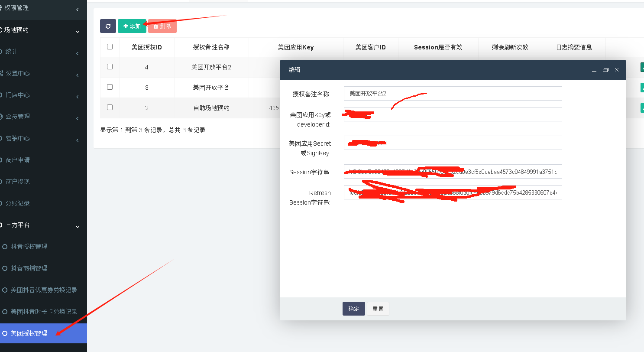
Task: Minimize the 编辑 dialog
Action: click(x=594, y=70)
